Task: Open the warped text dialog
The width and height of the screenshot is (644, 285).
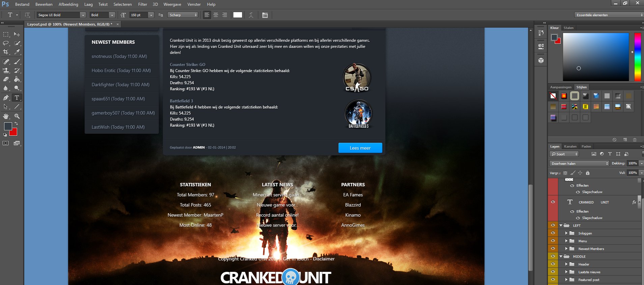Action: [251, 15]
